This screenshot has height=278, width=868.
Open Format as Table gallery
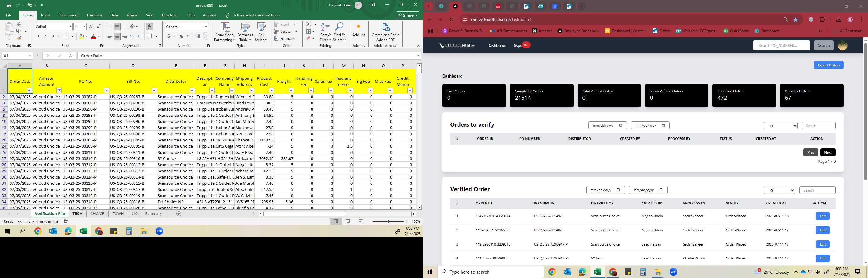click(245, 32)
